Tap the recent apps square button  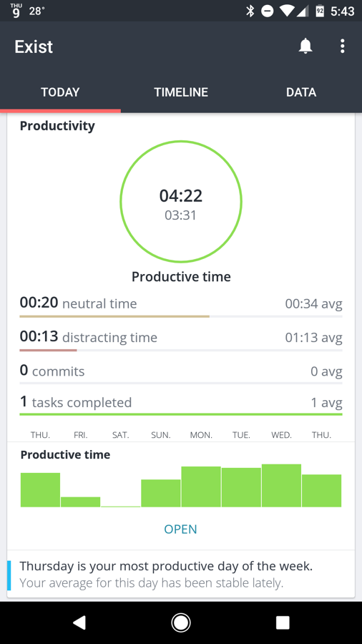(x=283, y=623)
